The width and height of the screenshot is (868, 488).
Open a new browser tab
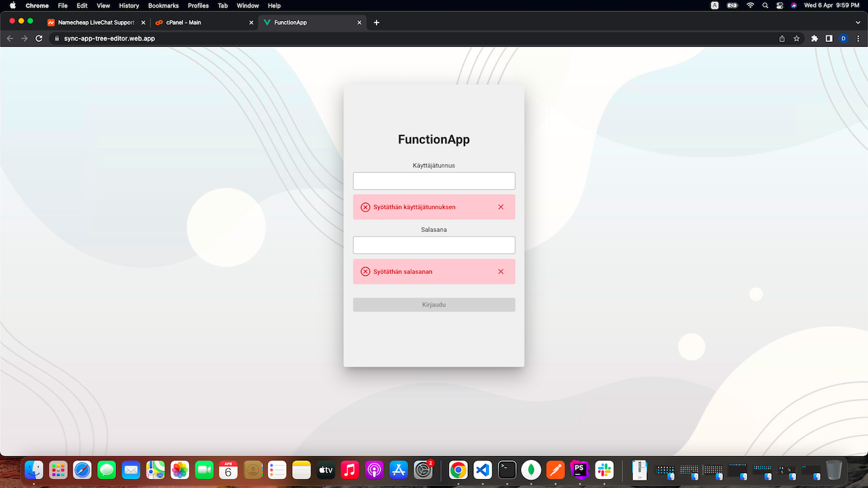377,22
